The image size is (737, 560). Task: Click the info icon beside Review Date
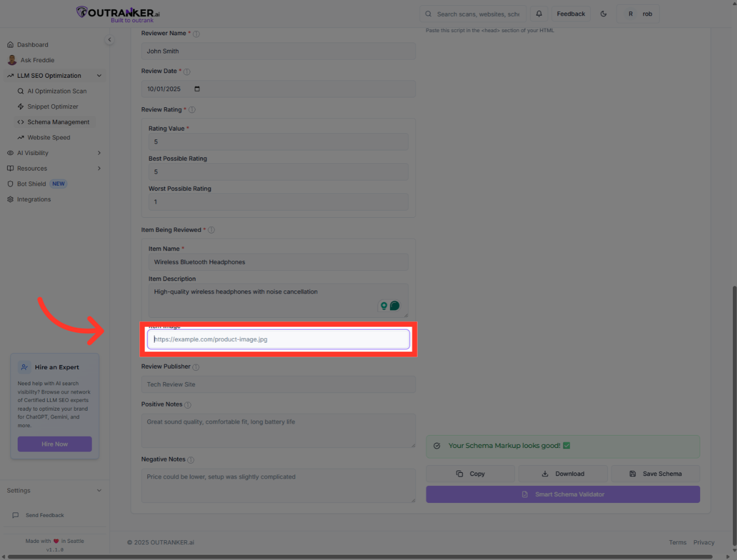coord(187,72)
